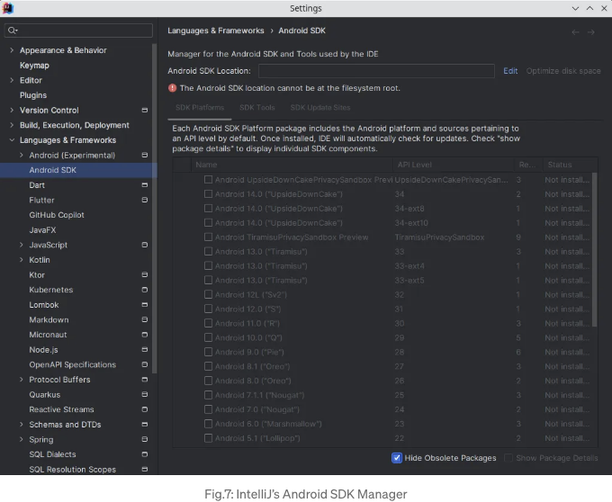Click project-level badge icon next to Kubernetes
The height and width of the screenshot is (502, 612).
pos(144,290)
